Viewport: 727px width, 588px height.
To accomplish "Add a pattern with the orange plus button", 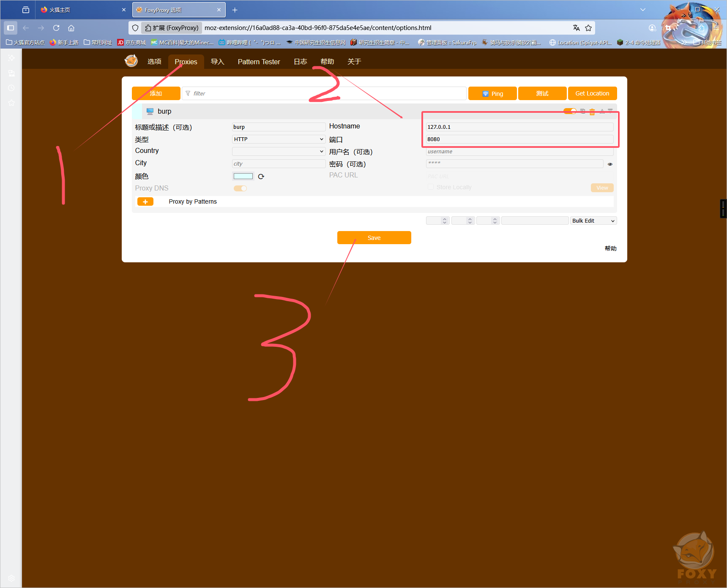I will (x=145, y=202).
